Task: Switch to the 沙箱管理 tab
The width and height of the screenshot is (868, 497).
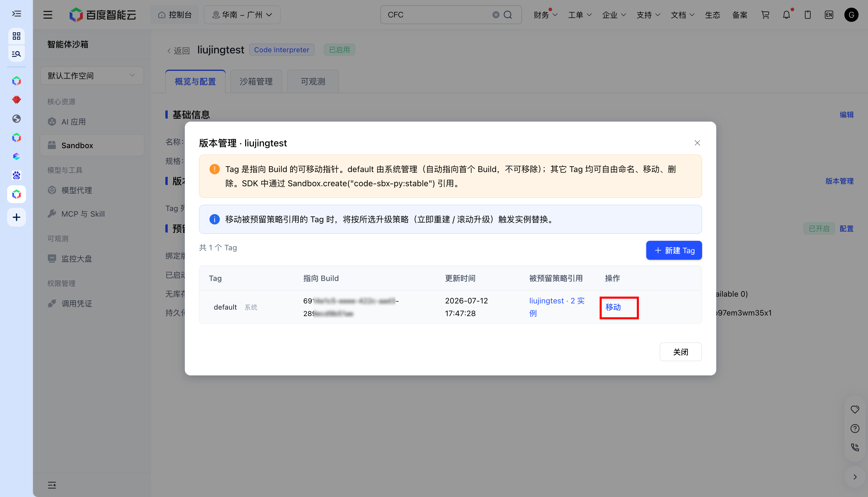Action: 256,81
